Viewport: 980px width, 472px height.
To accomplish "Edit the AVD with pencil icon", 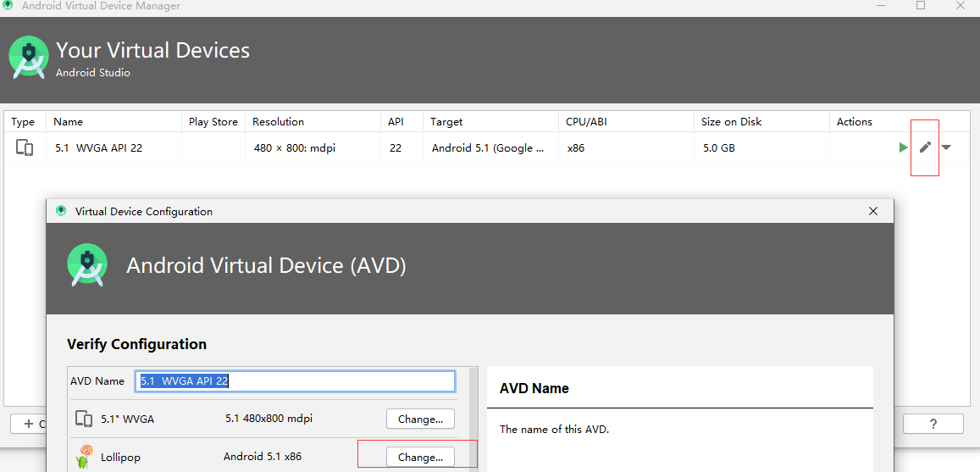I will (926, 147).
